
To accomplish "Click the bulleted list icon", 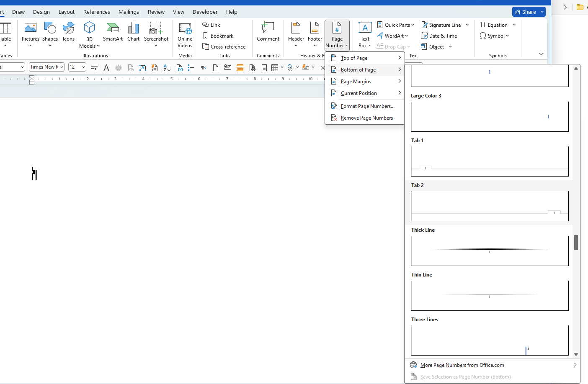I will point(191,67).
